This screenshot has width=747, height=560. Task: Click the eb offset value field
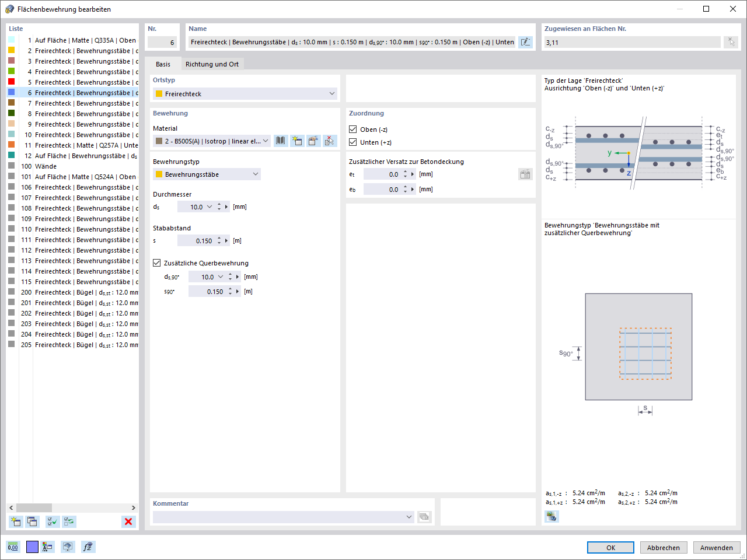pyautogui.click(x=382, y=189)
